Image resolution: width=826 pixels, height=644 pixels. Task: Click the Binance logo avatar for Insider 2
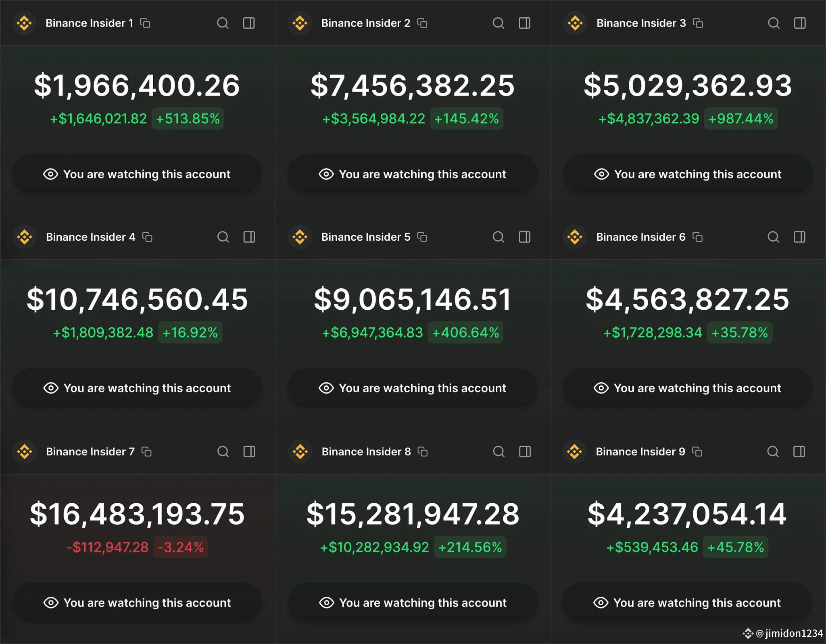click(300, 23)
